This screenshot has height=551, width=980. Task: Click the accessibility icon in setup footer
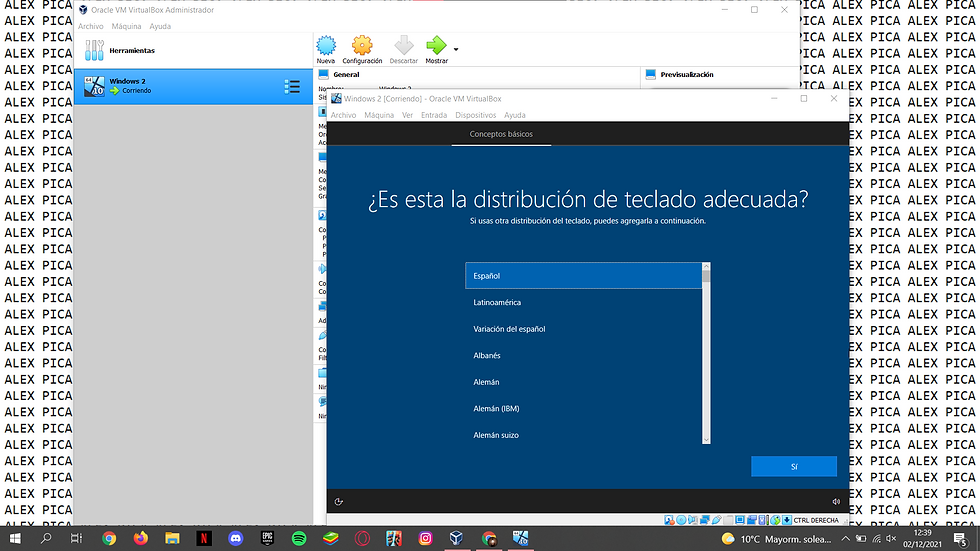[x=339, y=502]
